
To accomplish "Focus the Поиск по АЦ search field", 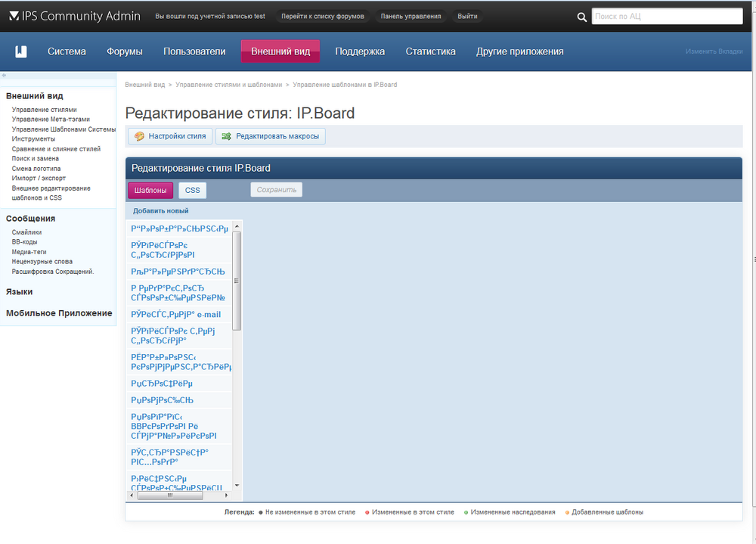I will (666, 17).
